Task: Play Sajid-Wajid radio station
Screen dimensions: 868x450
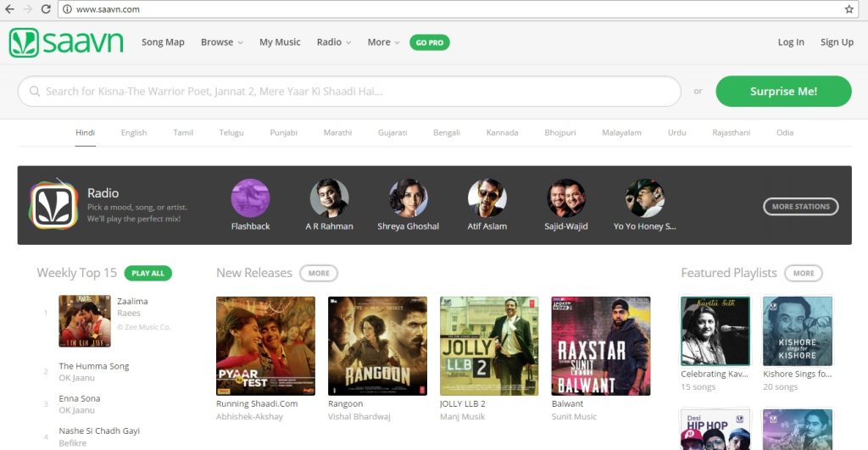Action: click(565, 197)
